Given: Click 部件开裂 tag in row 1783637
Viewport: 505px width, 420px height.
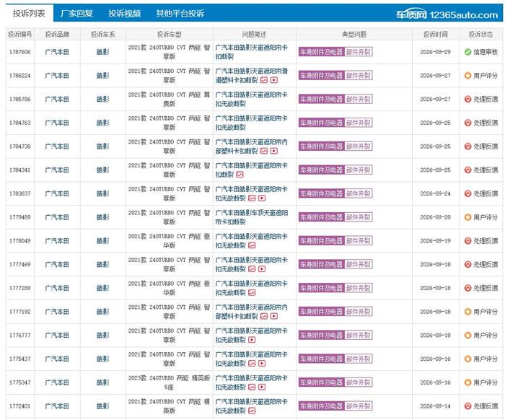Looking at the screenshot, I should pos(359,193).
